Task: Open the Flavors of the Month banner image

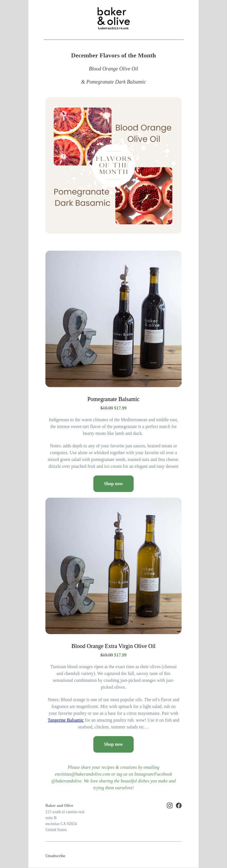Action: coord(113,165)
